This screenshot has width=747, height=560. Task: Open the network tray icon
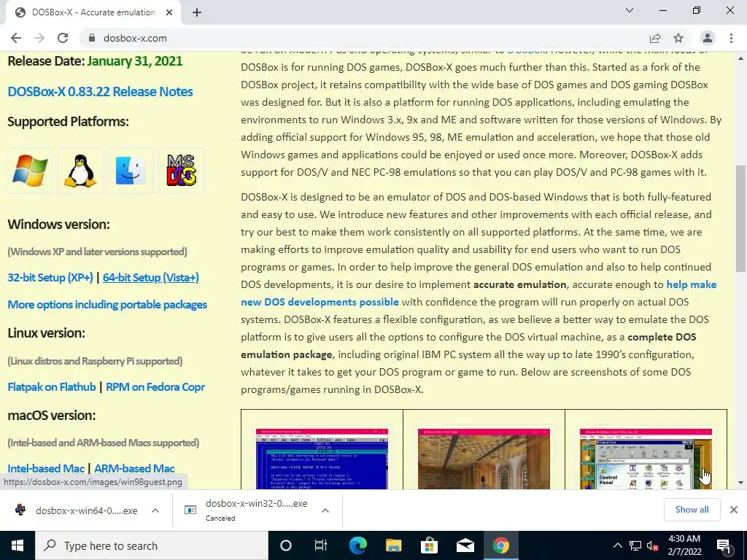(635, 545)
